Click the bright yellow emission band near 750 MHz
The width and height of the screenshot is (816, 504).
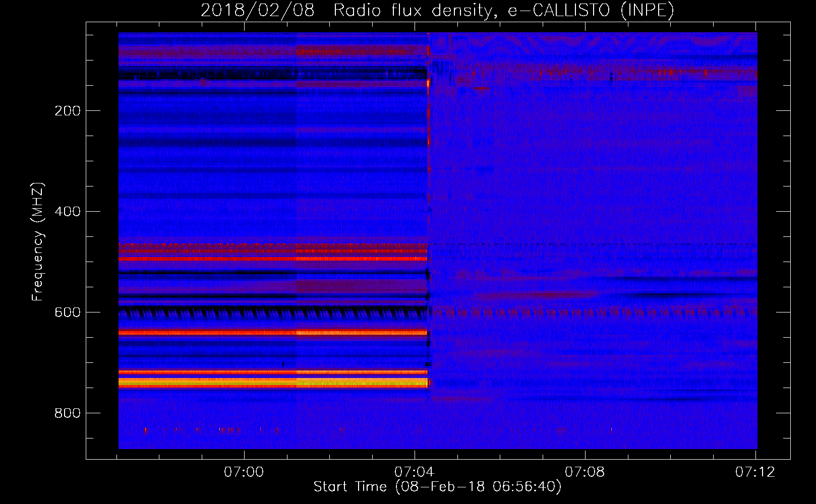pos(273,383)
